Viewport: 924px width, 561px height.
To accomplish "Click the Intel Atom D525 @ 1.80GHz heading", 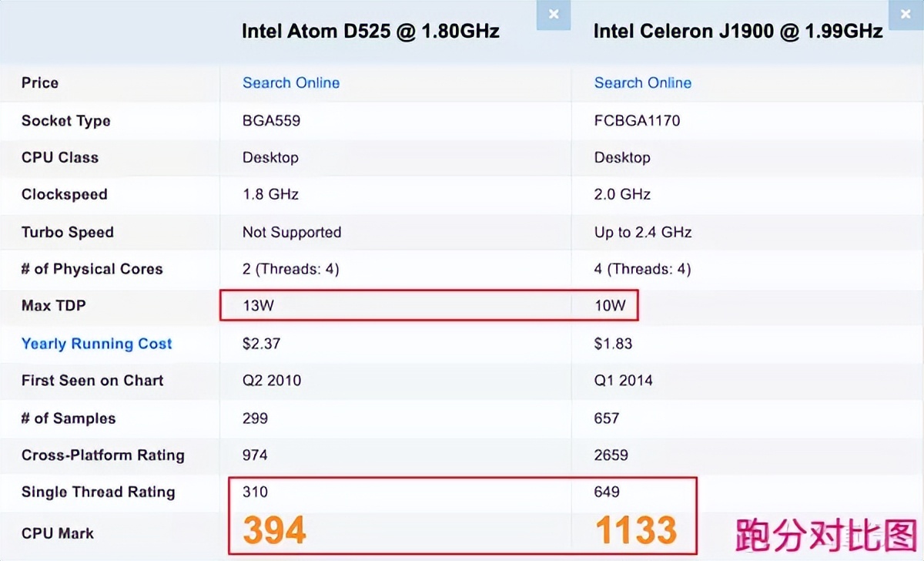I will click(370, 31).
